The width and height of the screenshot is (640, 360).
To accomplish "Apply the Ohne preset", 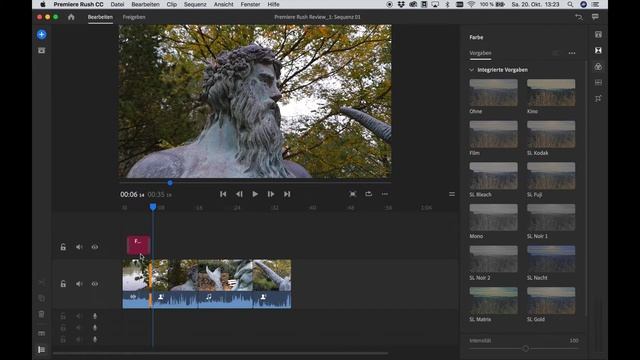I will pos(493,93).
